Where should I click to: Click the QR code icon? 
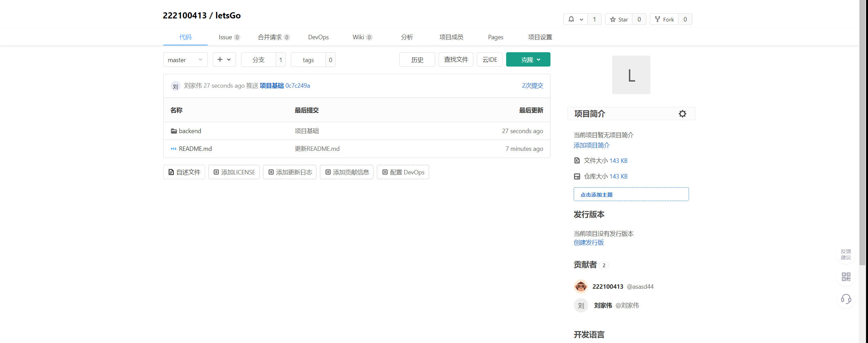click(846, 276)
